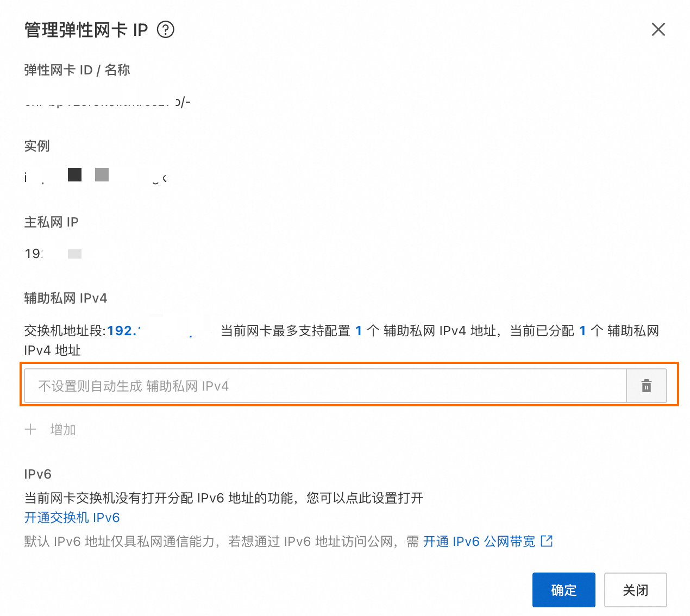
Task: Delete the secondary IPv4 row via trash icon
Action: [647, 386]
